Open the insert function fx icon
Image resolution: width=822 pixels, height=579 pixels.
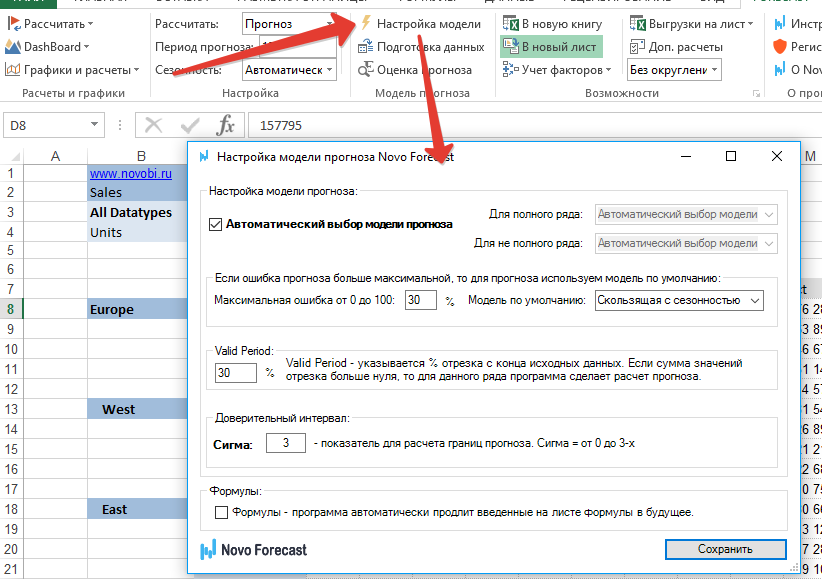coord(225,125)
